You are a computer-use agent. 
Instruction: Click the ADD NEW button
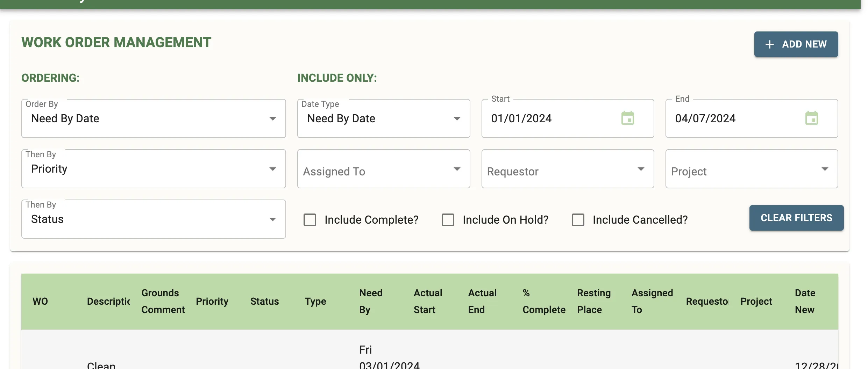pyautogui.click(x=796, y=44)
